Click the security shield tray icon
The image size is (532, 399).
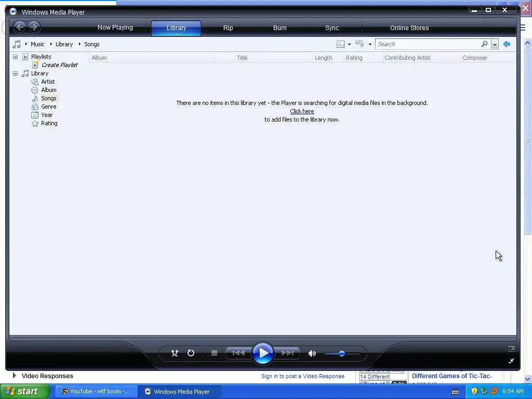[x=474, y=391]
